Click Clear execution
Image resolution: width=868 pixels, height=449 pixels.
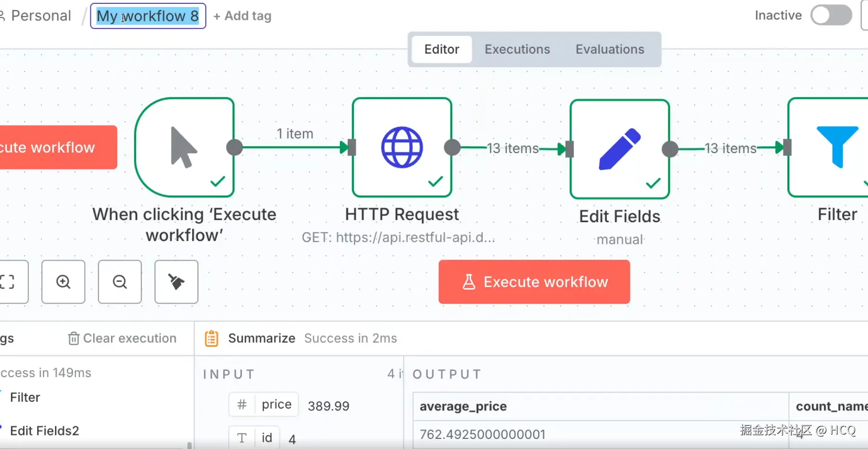point(123,338)
